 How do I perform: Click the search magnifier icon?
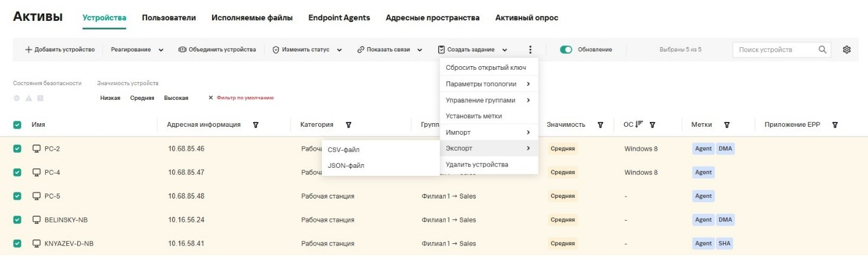coord(823,50)
